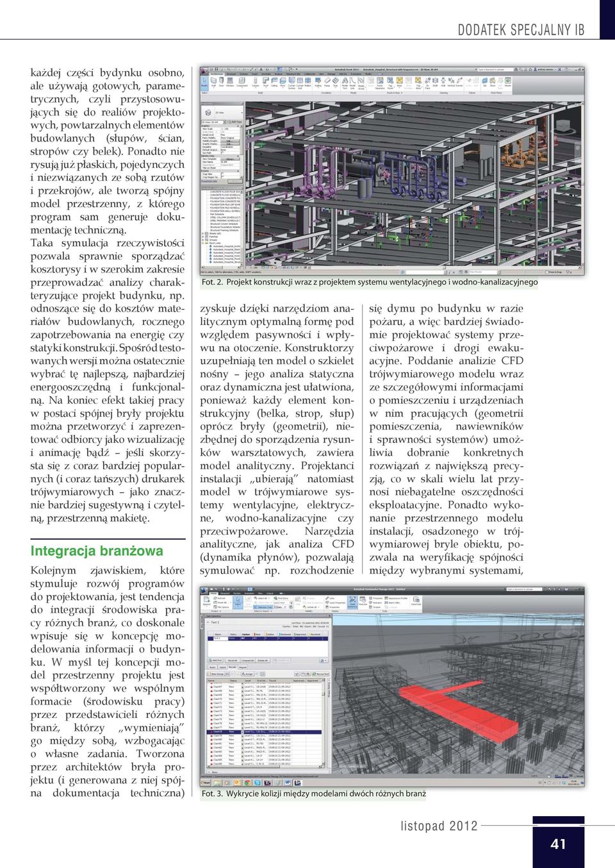Open the TimeLiner tool in Navisworks
This screenshot has width=615, height=868.
[363, 601]
